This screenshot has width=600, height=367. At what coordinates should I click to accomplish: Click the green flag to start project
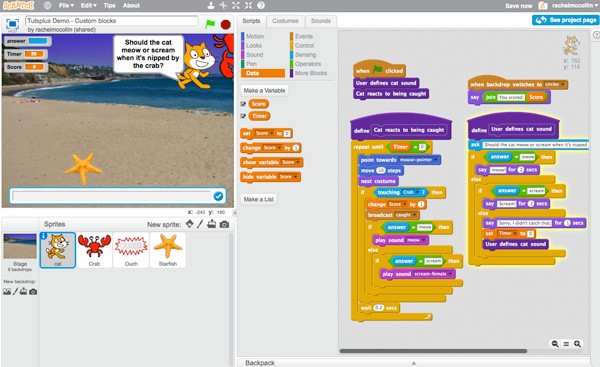click(210, 24)
